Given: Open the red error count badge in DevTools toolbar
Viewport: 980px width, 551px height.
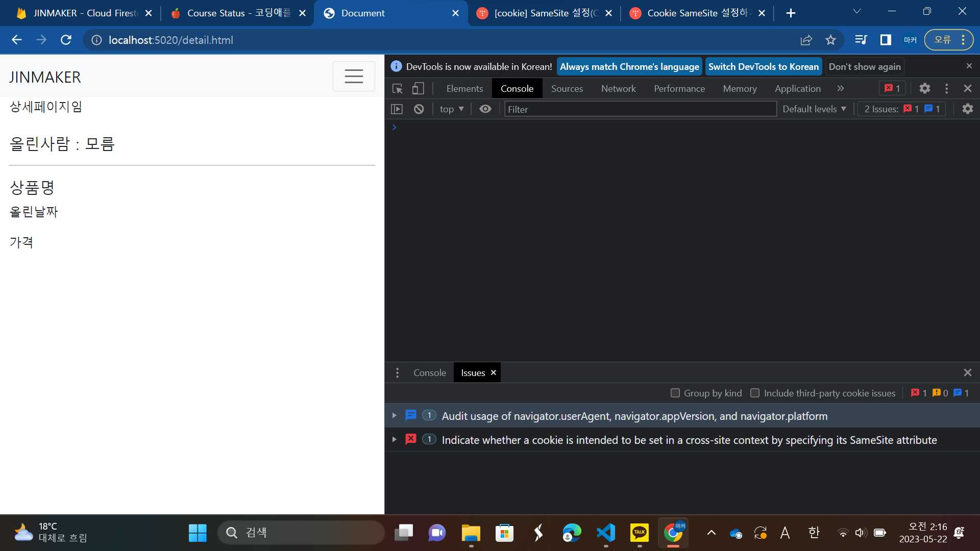Looking at the screenshot, I should click(892, 89).
